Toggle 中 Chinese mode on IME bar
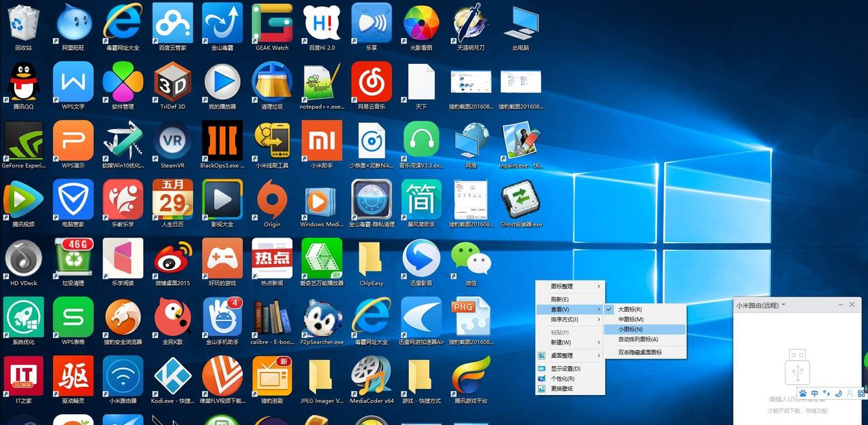The height and width of the screenshot is (425, 868). pos(815,393)
